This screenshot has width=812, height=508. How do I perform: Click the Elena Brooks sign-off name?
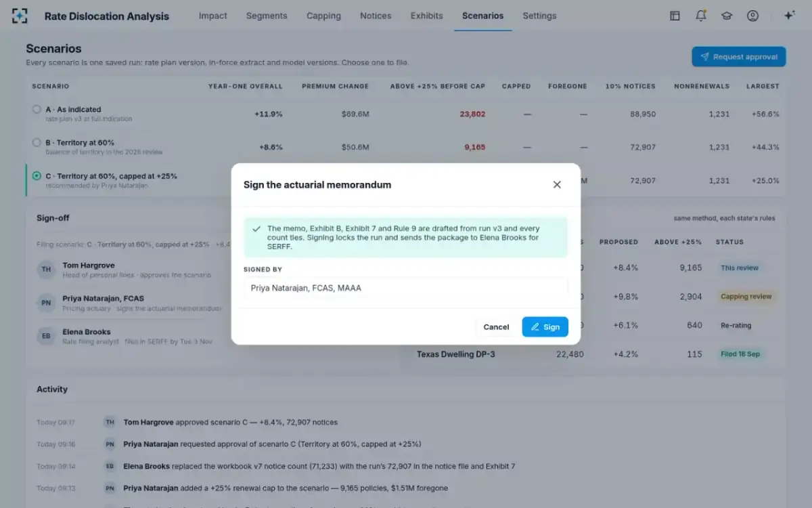tap(87, 332)
